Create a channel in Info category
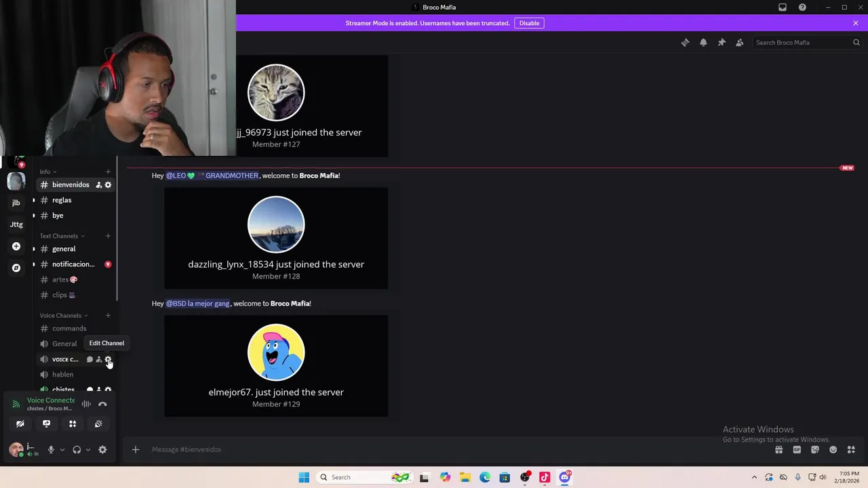 pyautogui.click(x=108, y=171)
